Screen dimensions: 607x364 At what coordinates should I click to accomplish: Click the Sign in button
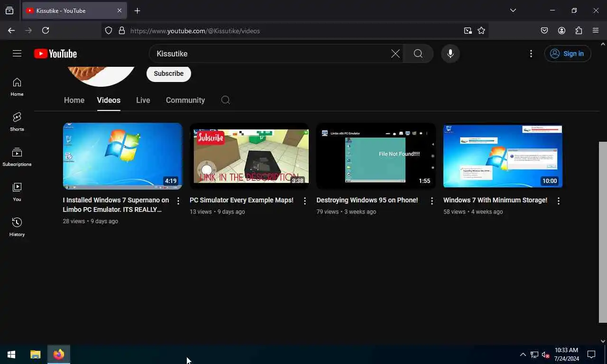568,54
